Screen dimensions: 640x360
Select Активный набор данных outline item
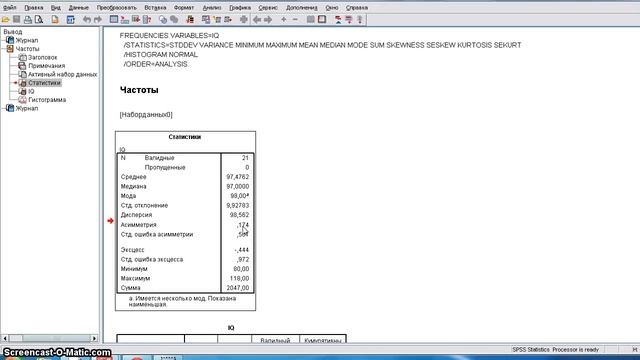pos(62,74)
